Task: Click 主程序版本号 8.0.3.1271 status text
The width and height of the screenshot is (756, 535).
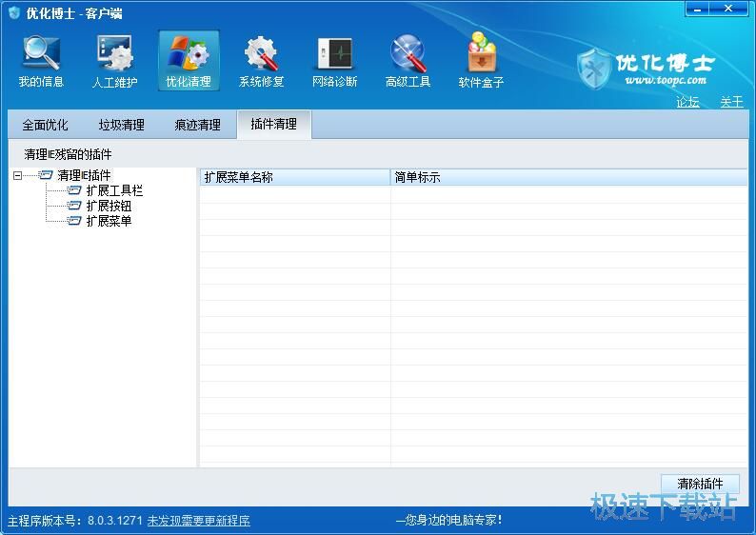Action: pyautogui.click(x=75, y=521)
